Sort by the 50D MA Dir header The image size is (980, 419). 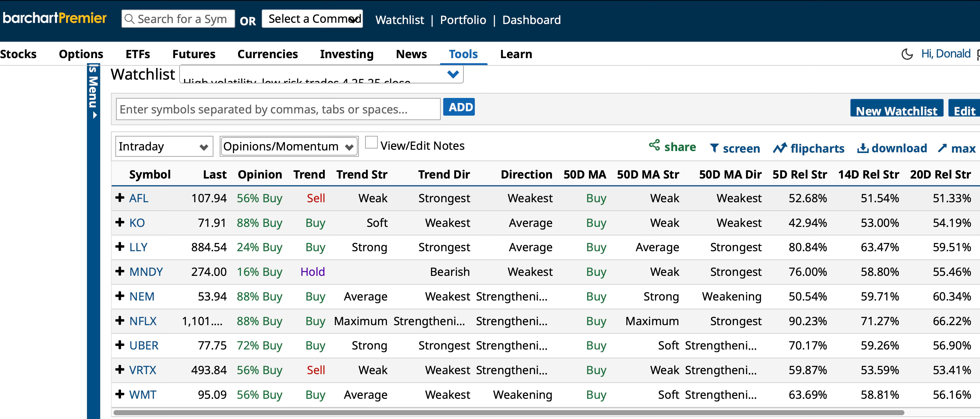(x=731, y=174)
